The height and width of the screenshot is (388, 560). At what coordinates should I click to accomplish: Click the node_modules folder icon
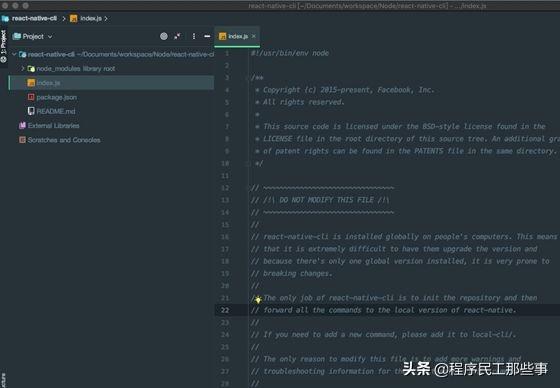tap(31, 68)
